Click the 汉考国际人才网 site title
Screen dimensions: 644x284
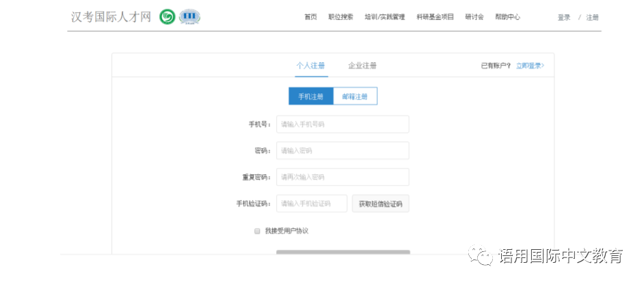(111, 17)
